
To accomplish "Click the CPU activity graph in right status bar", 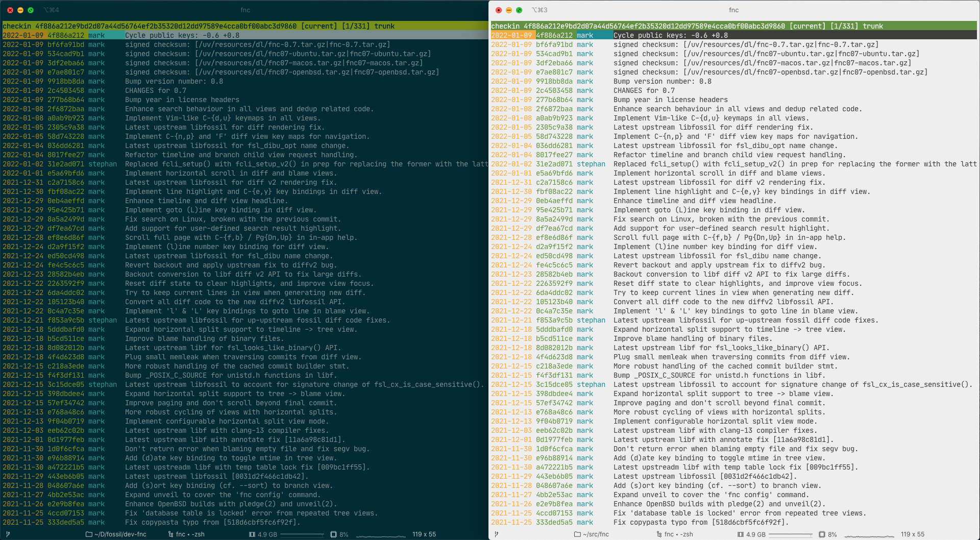I will [869, 535].
